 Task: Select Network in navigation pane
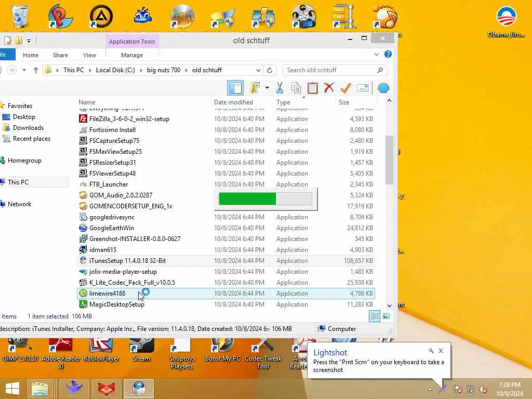point(19,204)
